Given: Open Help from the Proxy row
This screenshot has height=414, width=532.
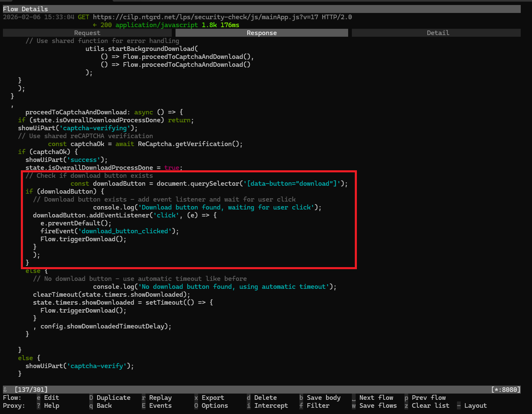Looking at the screenshot, I should 51,406.
